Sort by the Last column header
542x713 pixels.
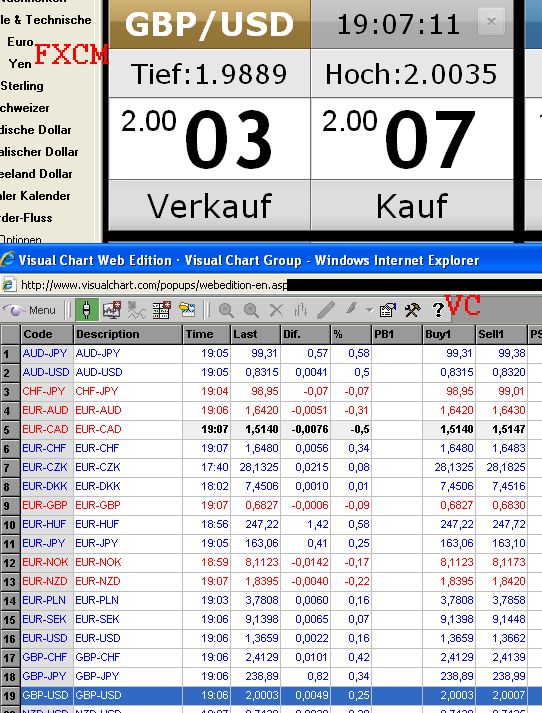pos(256,334)
